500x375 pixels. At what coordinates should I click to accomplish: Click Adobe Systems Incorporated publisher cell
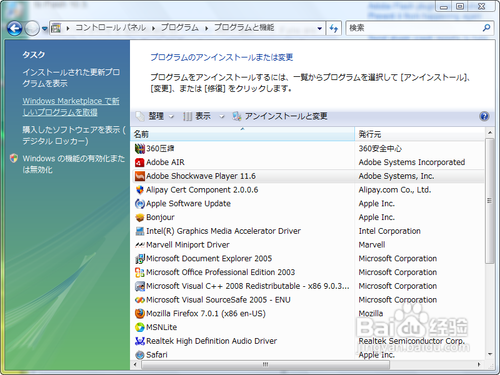[x=412, y=162]
